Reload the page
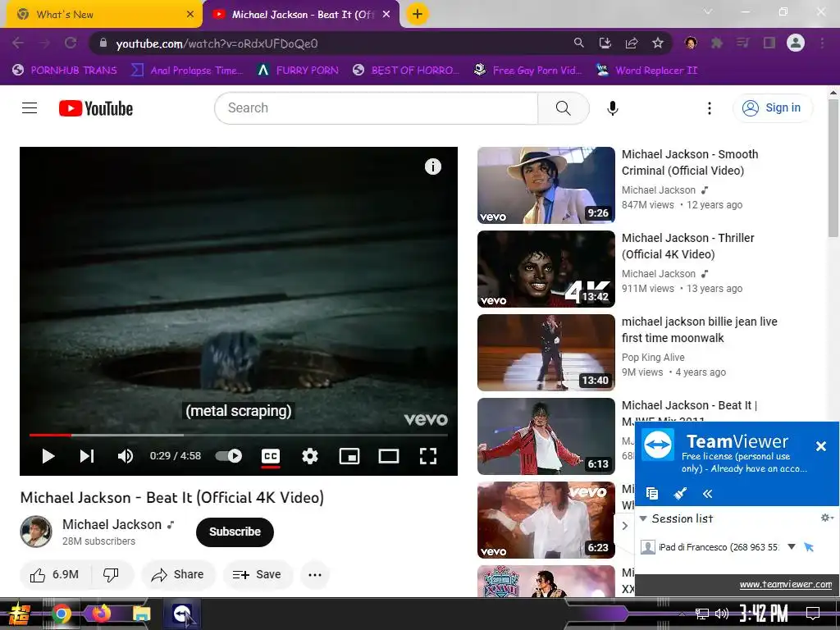840x630 pixels. click(x=71, y=43)
